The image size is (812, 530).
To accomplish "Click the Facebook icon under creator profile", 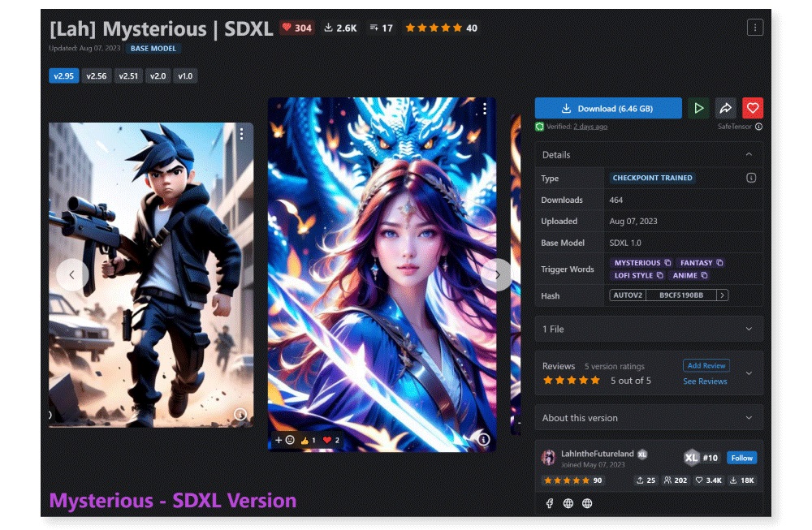I will click(x=550, y=503).
